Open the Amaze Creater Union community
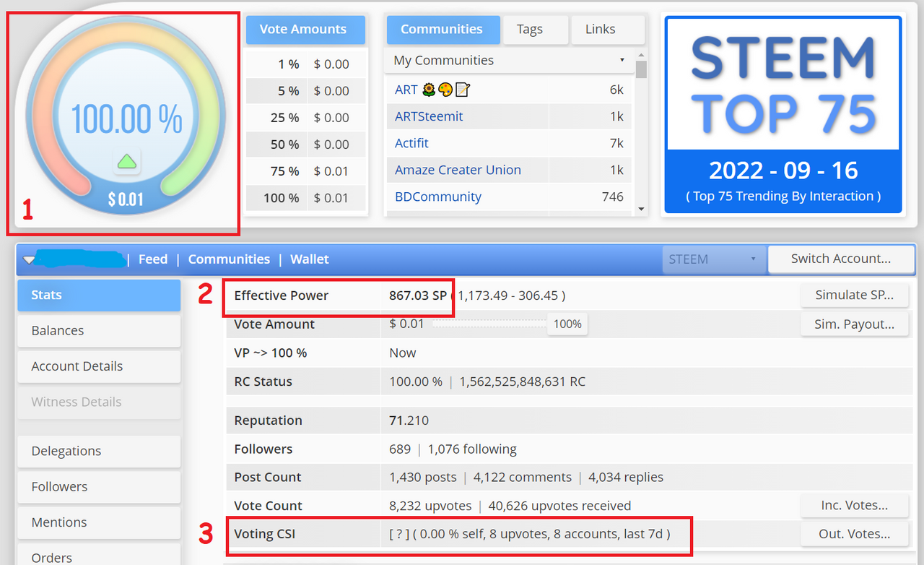The image size is (924, 565). pyautogui.click(x=458, y=170)
